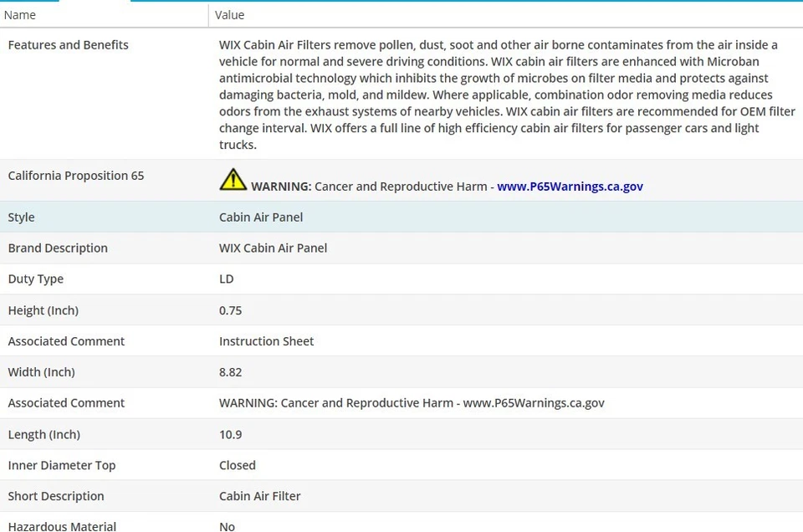Click the California Proposition 65 label

[76, 176]
